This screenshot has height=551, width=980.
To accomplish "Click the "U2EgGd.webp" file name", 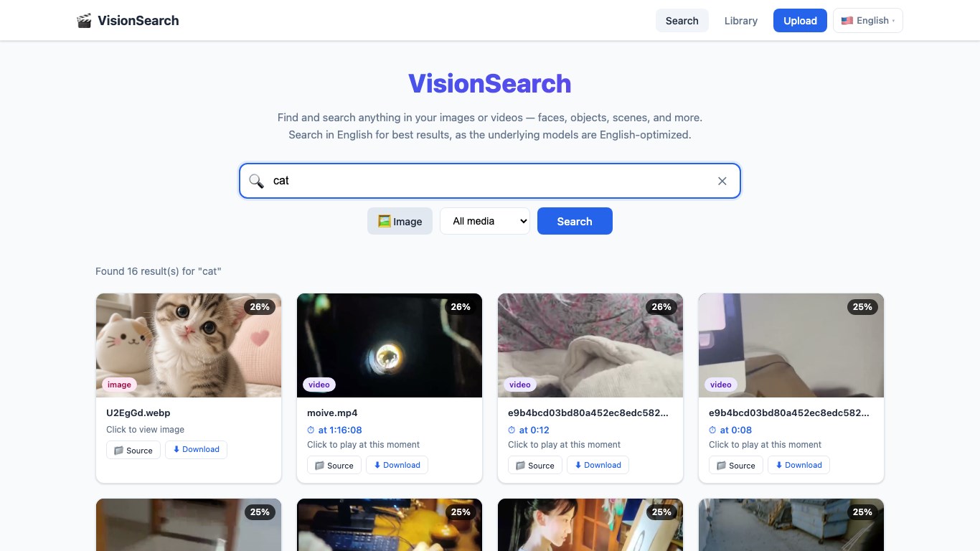I will [138, 413].
